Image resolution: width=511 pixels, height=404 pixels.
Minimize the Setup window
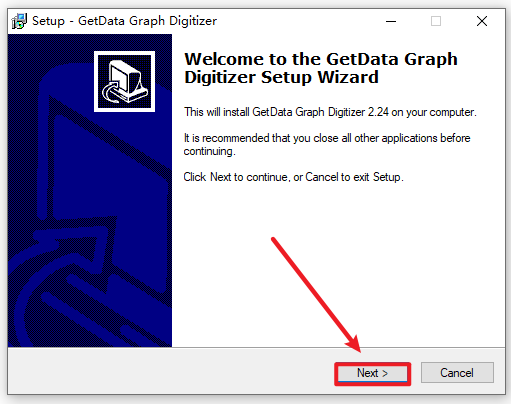pos(391,21)
